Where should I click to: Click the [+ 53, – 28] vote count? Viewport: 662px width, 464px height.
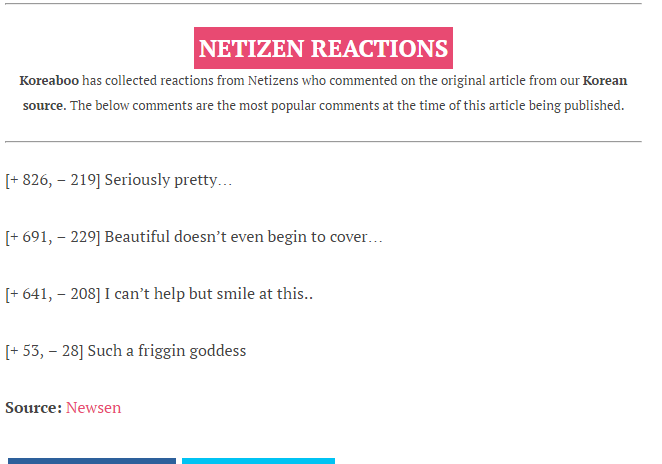(44, 351)
